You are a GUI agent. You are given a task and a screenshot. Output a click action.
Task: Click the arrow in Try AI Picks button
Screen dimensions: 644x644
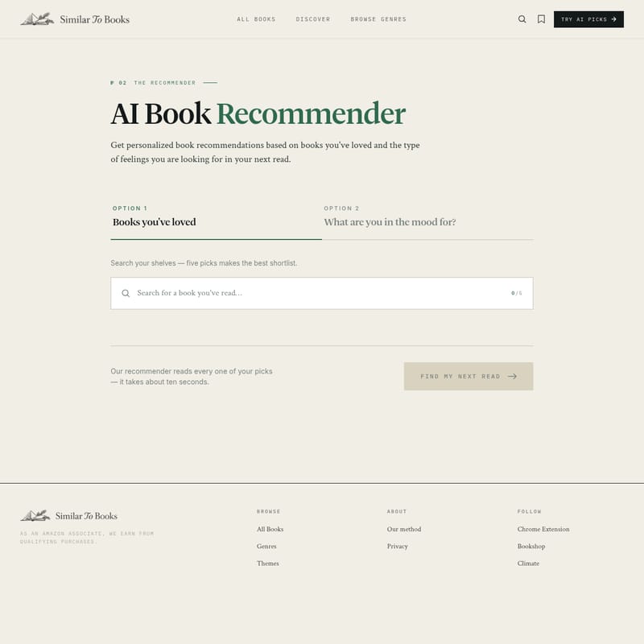click(613, 19)
